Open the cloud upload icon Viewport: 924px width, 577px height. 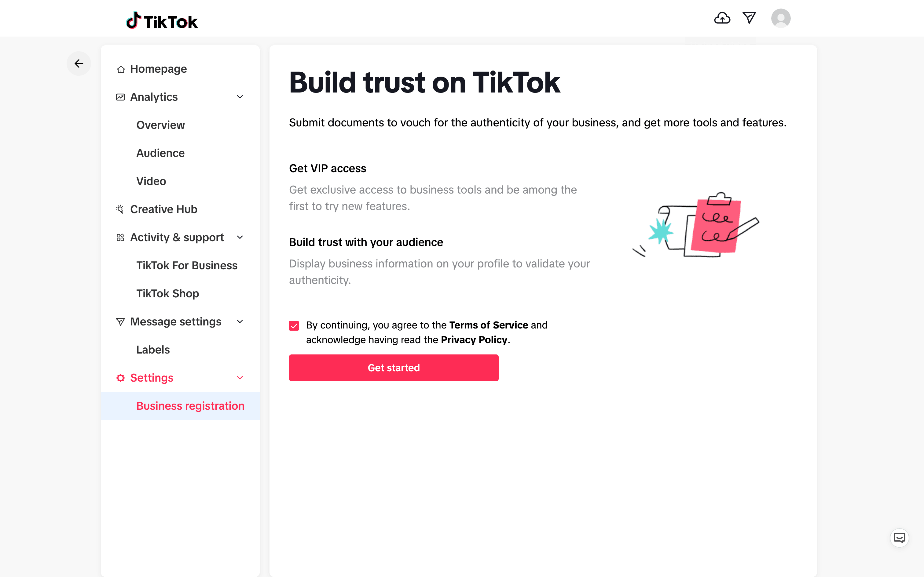(722, 18)
